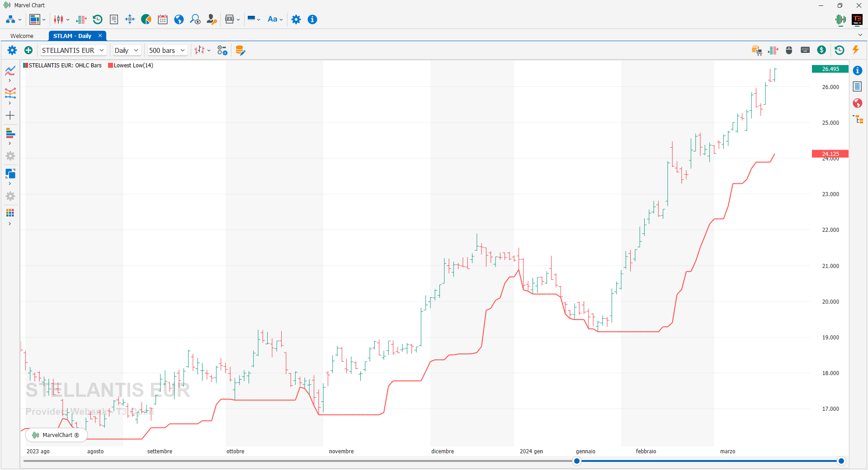Open the 500 bars dropdown
This screenshot has height=470, width=868.
(x=167, y=50)
